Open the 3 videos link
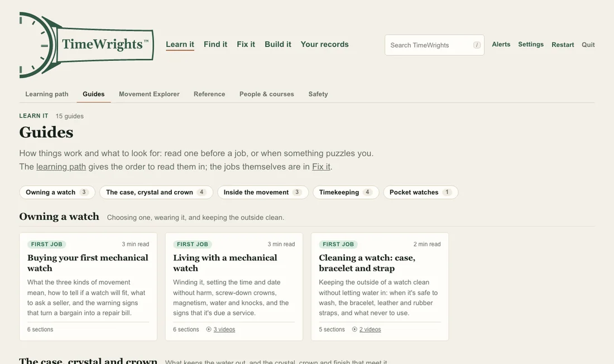 click(x=224, y=329)
